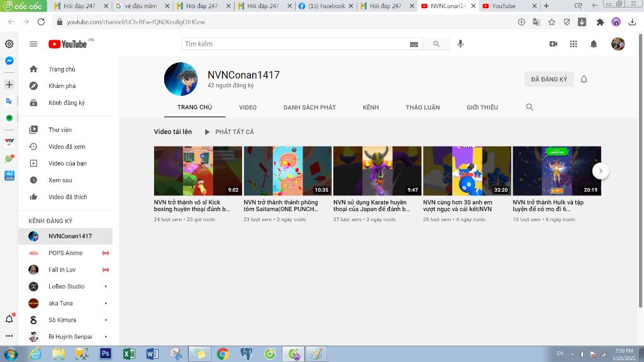
Task: Open POPS Anime subscription channel
Action: pos(65,253)
